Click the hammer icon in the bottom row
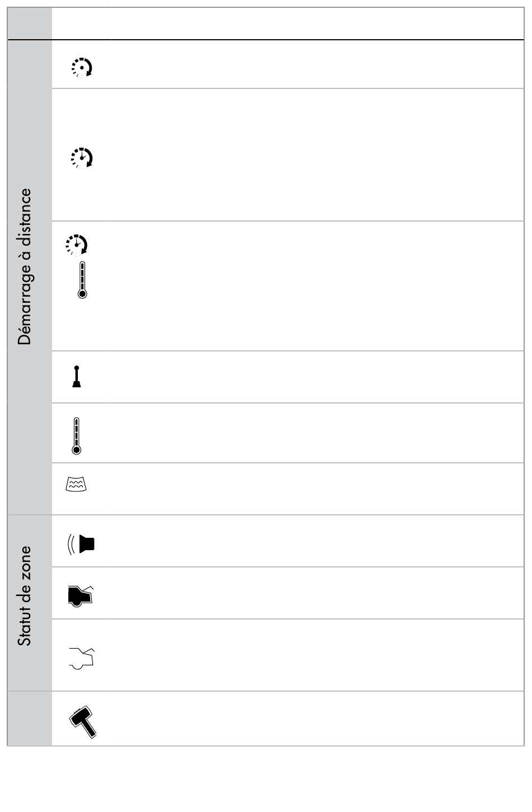Viewport: 532px width, 812px height. click(x=83, y=722)
